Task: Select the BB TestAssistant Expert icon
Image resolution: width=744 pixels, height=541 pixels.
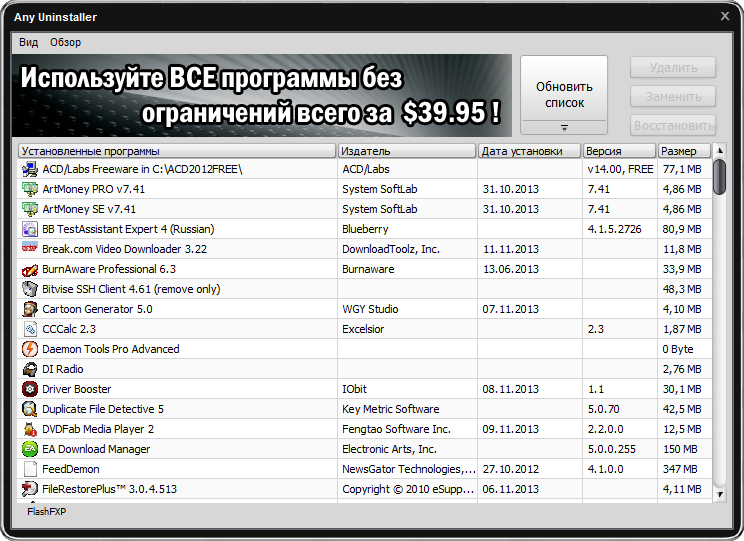Action: click(x=30, y=229)
